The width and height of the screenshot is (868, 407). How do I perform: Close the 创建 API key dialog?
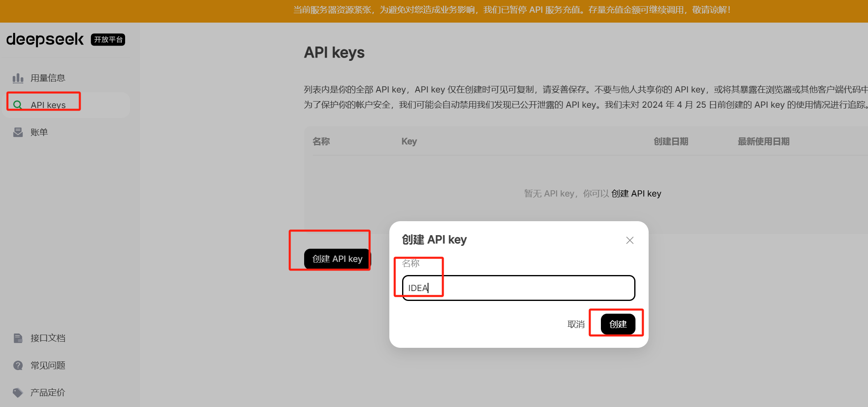(630, 240)
